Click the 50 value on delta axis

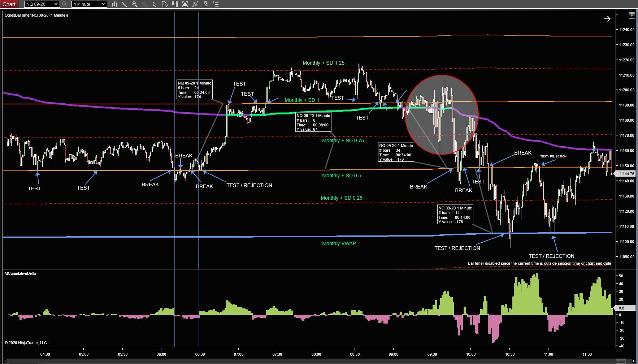click(621, 276)
